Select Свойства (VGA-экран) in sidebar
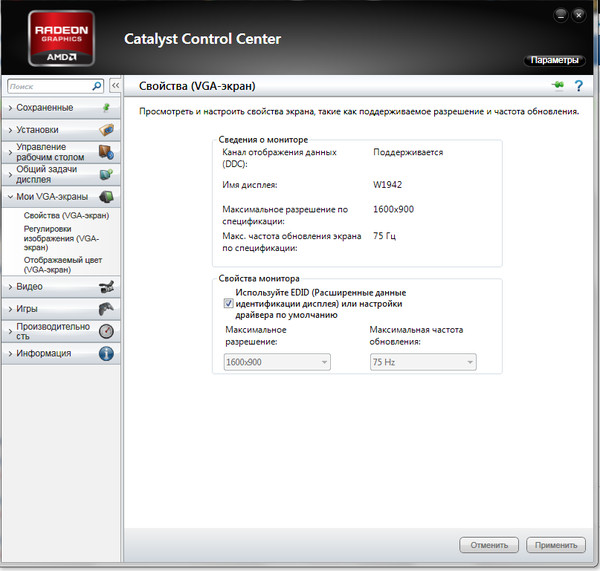The width and height of the screenshot is (600, 571). [66, 215]
